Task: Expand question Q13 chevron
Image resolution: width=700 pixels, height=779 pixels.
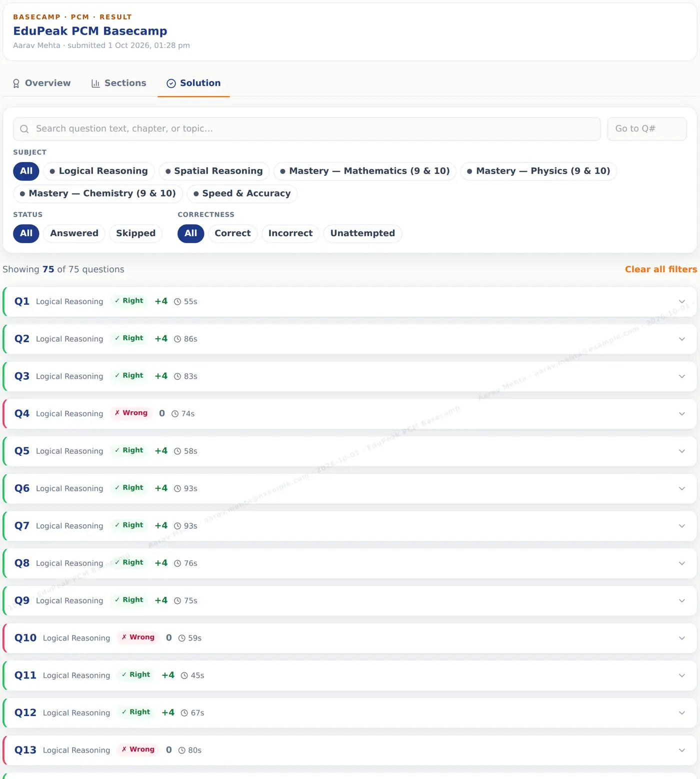Action: 682,750
